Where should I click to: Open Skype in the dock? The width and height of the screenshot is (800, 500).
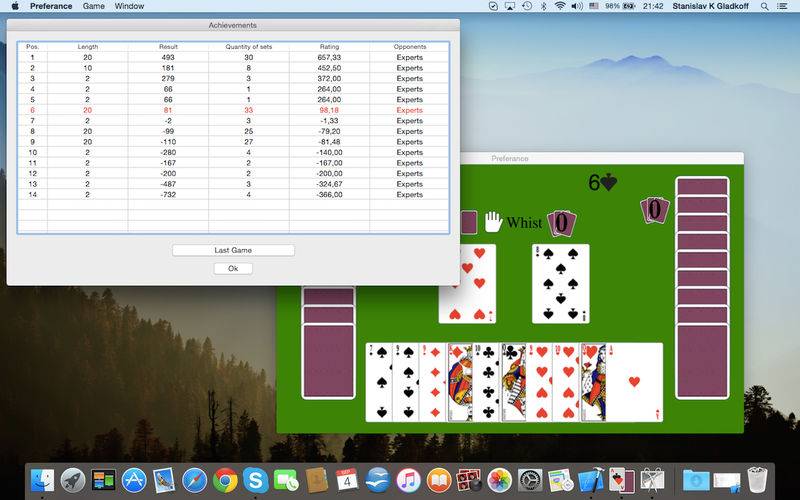click(x=256, y=480)
